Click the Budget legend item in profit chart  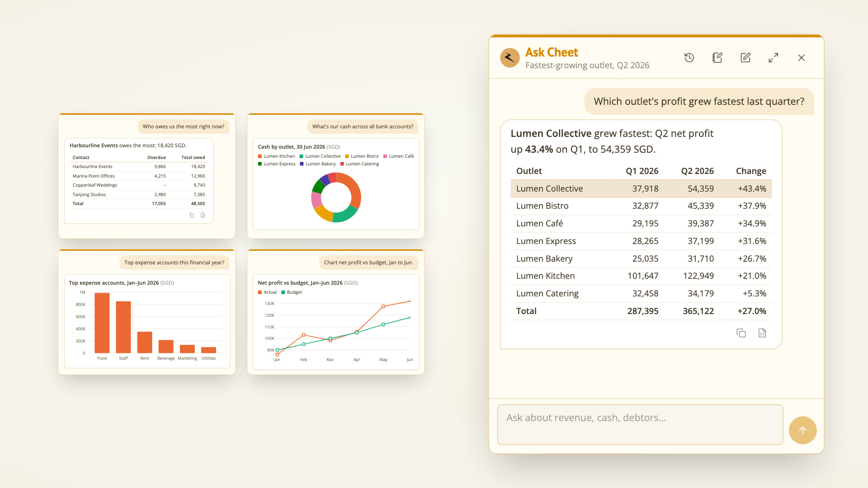click(292, 292)
